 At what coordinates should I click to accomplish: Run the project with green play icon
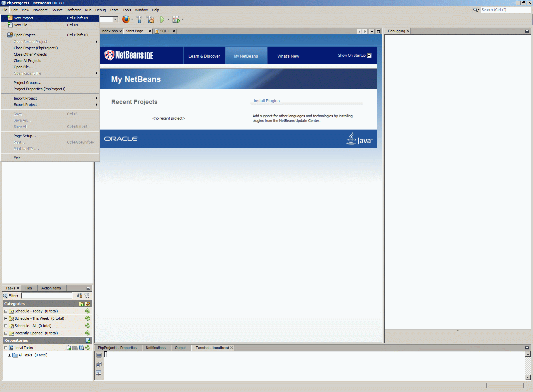click(162, 20)
